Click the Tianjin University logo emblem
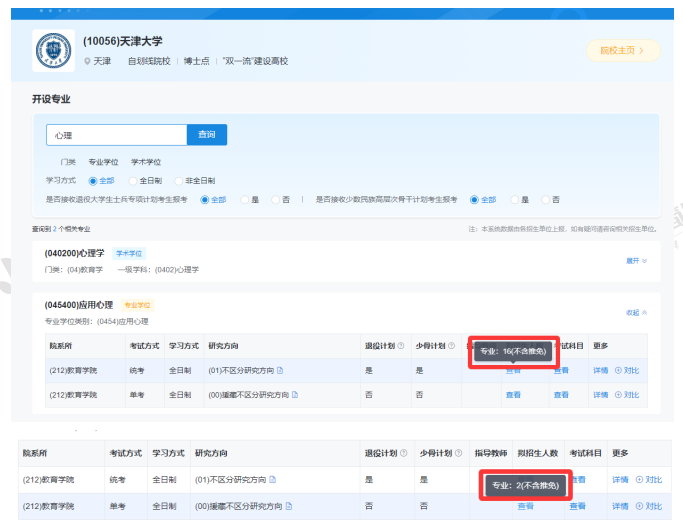 pyautogui.click(x=53, y=50)
